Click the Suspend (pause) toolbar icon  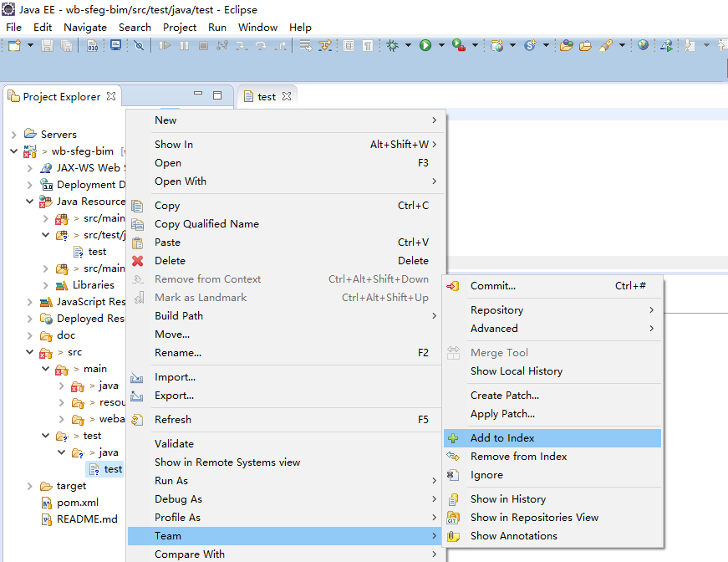[185, 45]
